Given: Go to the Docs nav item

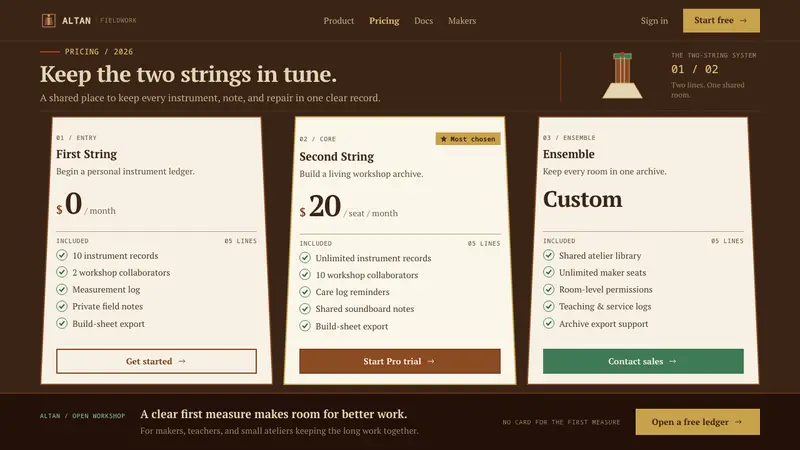Looking at the screenshot, I should coord(423,21).
